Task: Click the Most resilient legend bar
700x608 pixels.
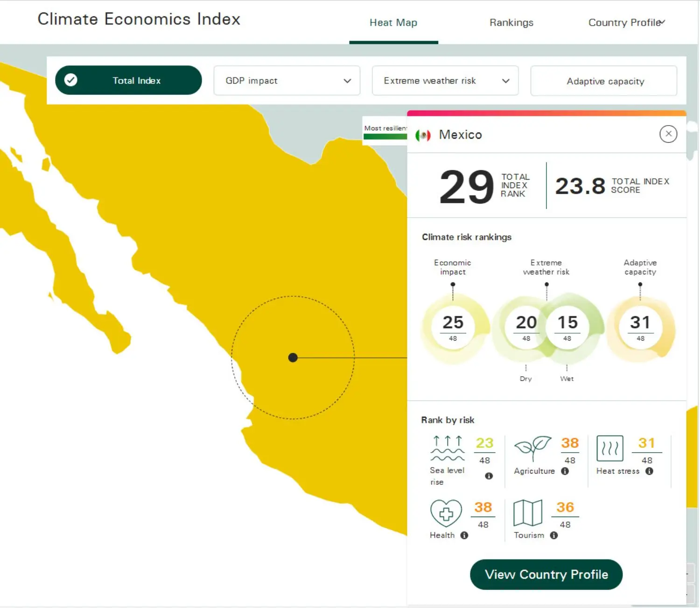Action: pos(385,137)
